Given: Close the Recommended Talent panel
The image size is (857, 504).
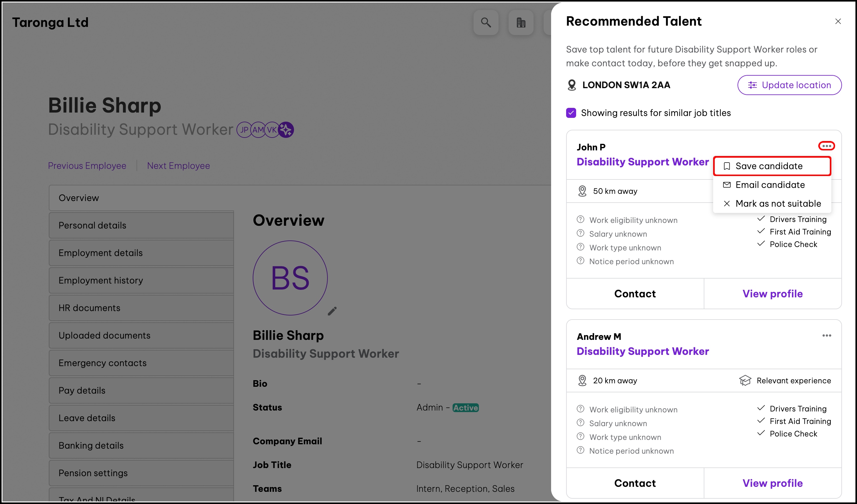Looking at the screenshot, I should point(838,21).
